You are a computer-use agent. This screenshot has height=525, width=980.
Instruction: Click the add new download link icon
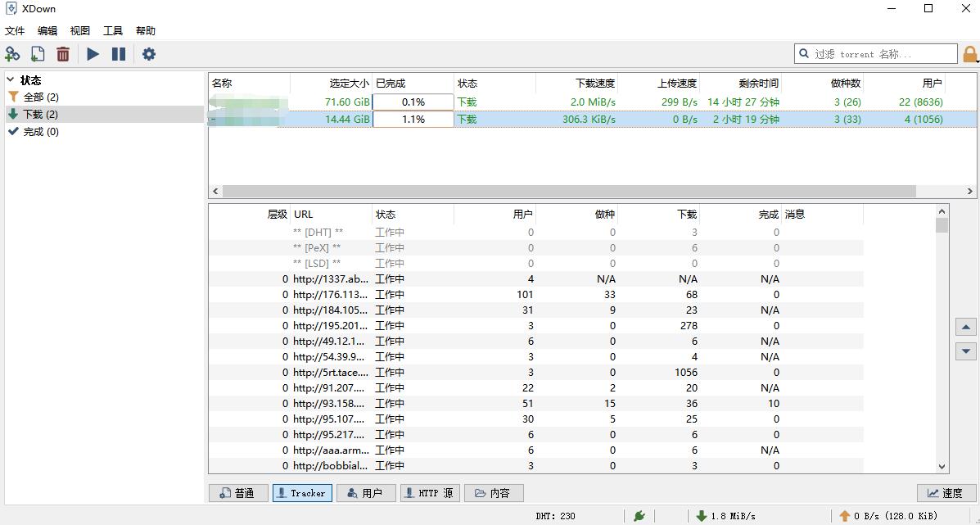click(x=12, y=53)
